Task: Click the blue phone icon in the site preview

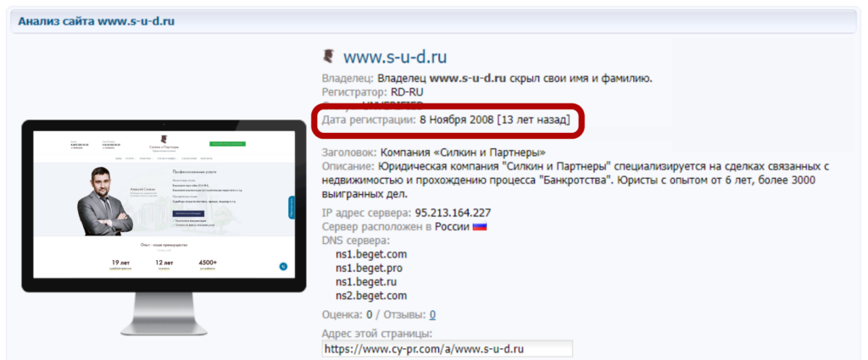Action: click(283, 266)
